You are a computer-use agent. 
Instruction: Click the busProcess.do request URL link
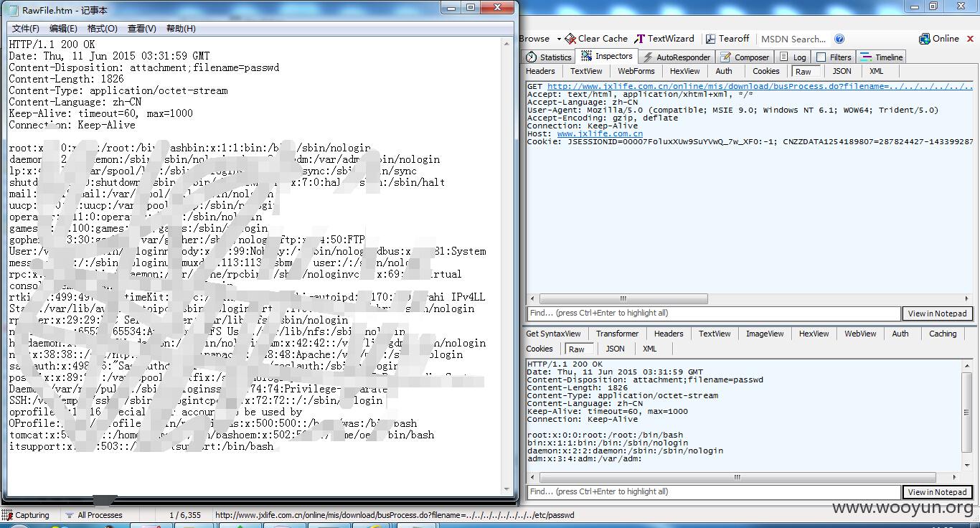point(760,86)
